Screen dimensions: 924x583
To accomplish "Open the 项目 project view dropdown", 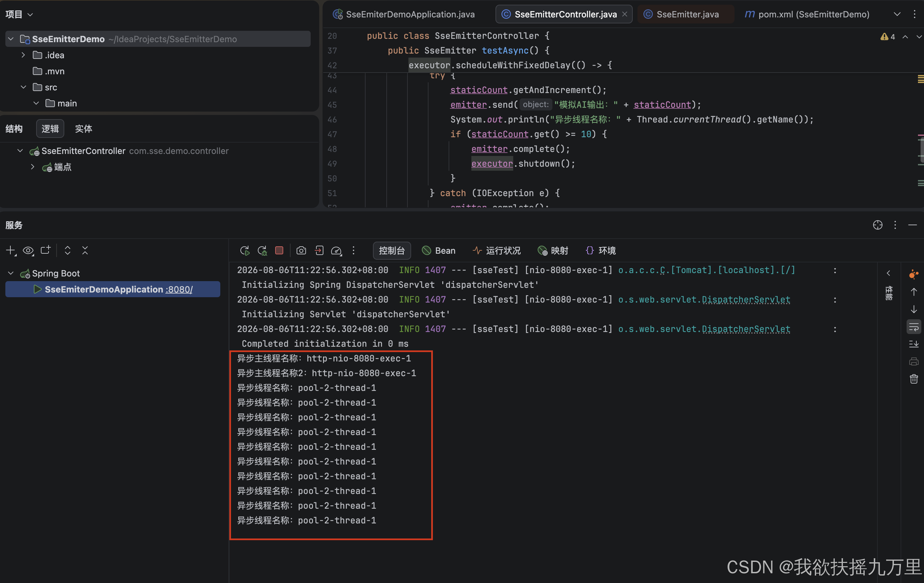I will (x=19, y=14).
